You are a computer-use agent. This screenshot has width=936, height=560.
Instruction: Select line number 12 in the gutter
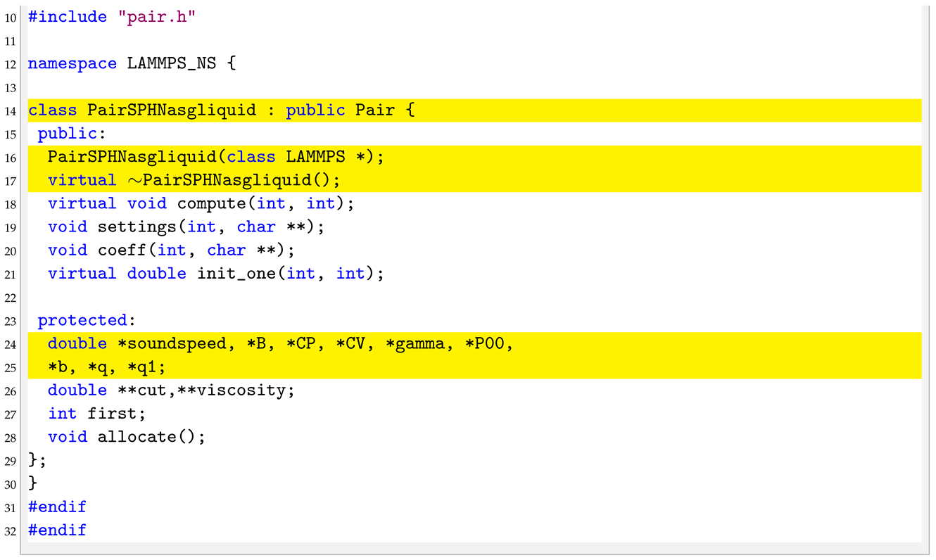click(x=10, y=64)
